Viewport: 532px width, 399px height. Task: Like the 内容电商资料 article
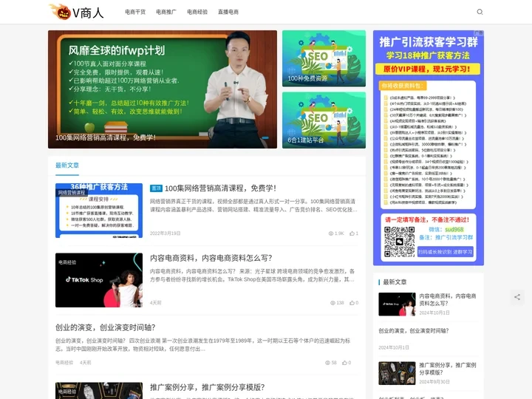[354, 303]
